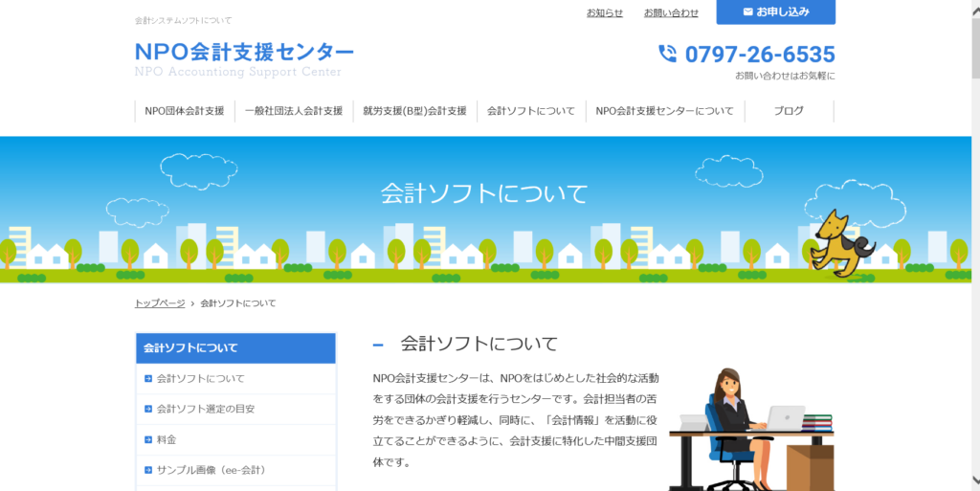
Task: Click the 会計ソフトについて article heading
Action: (x=479, y=344)
